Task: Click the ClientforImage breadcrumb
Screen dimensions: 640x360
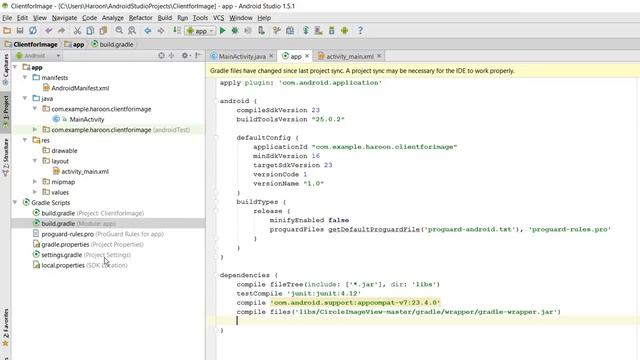Action: pyautogui.click(x=31, y=44)
